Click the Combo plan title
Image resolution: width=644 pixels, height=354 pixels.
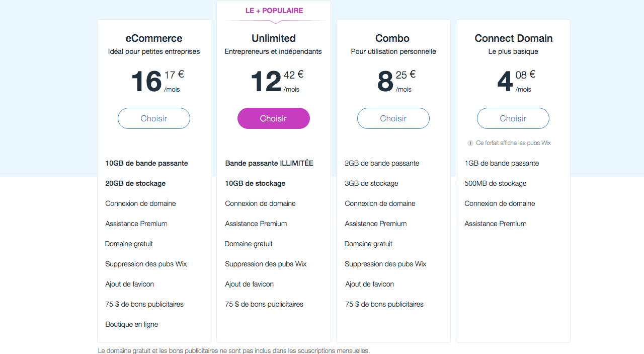(393, 38)
